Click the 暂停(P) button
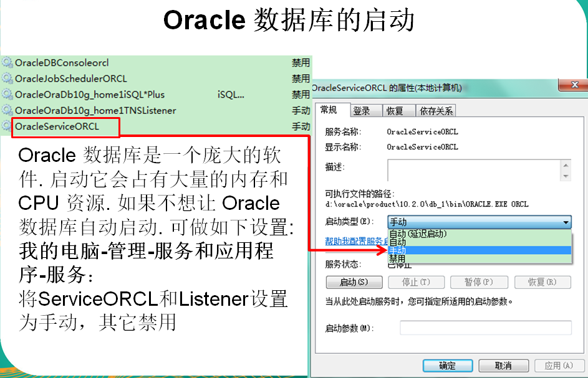Viewport: 588px width, 378px height. pos(479,282)
